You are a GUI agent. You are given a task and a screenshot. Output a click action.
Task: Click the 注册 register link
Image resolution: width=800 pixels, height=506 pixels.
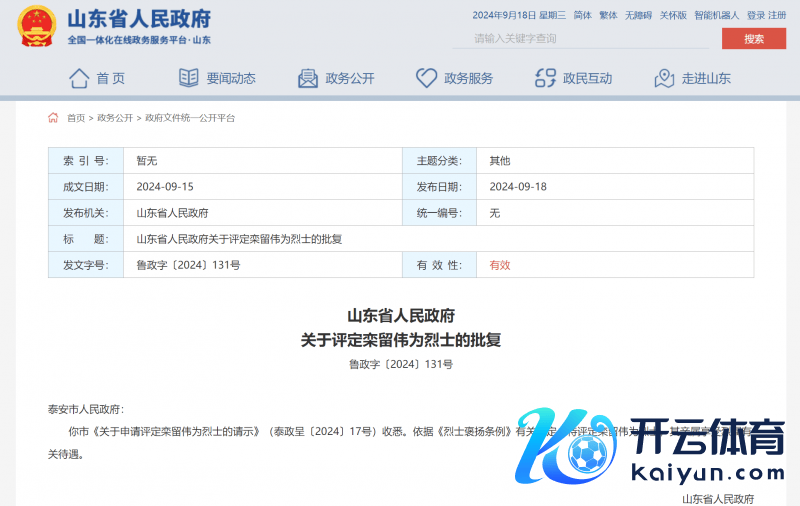[x=777, y=15]
